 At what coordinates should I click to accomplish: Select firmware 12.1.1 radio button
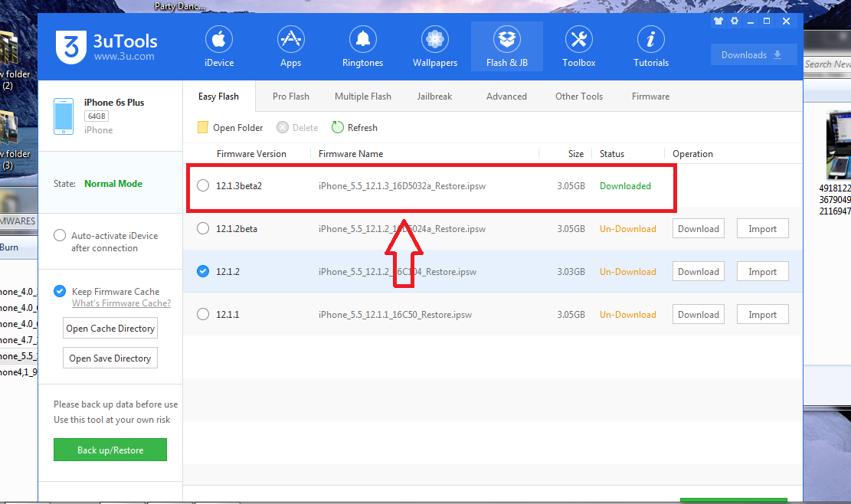(x=203, y=314)
